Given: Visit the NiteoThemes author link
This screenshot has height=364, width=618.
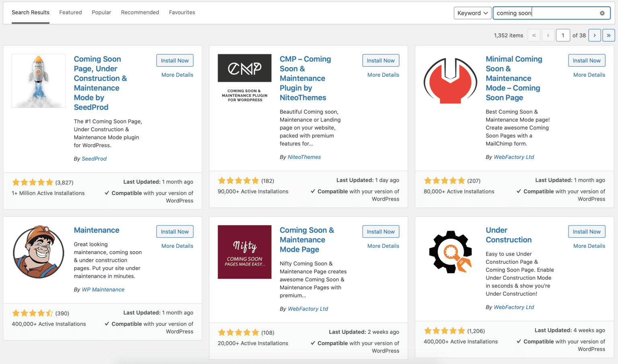Looking at the screenshot, I should 304,157.
